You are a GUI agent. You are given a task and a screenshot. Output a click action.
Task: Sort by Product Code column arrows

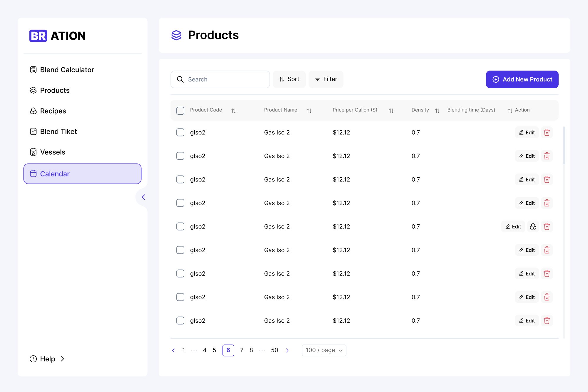234,111
